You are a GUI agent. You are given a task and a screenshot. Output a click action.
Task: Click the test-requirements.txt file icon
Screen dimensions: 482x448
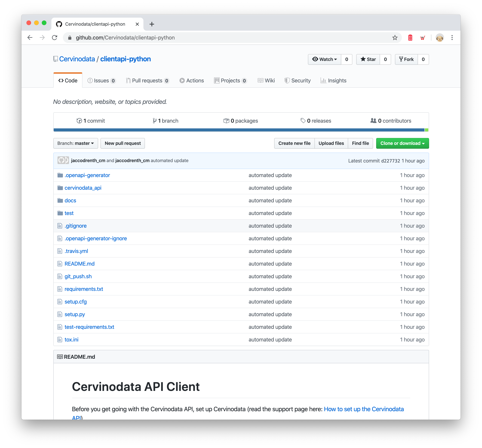pyautogui.click(x=60, y=327)
